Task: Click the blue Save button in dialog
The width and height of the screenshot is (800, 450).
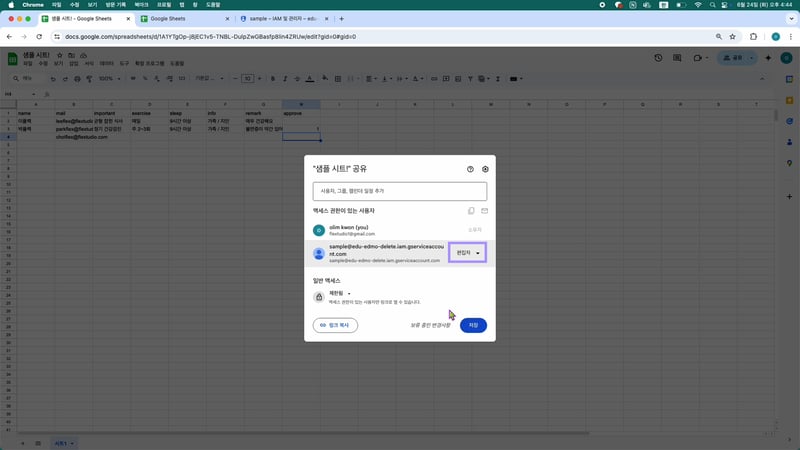Action: coord(473,325)
